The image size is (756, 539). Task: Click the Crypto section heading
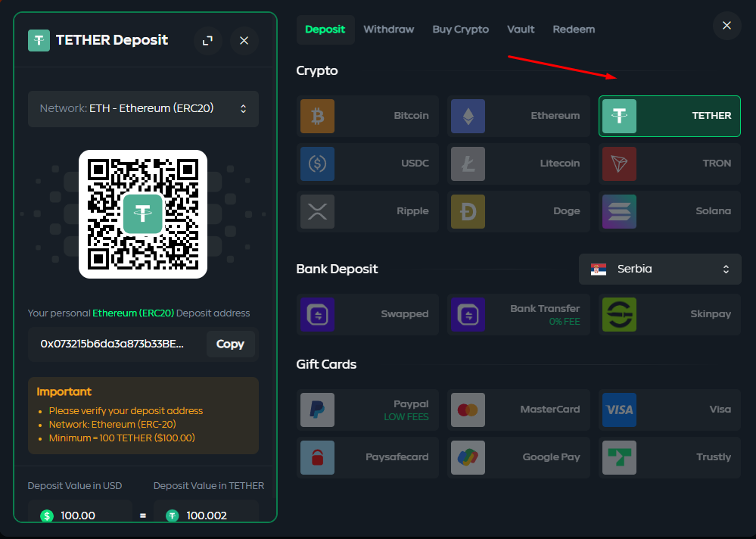(x=317, y=71)
